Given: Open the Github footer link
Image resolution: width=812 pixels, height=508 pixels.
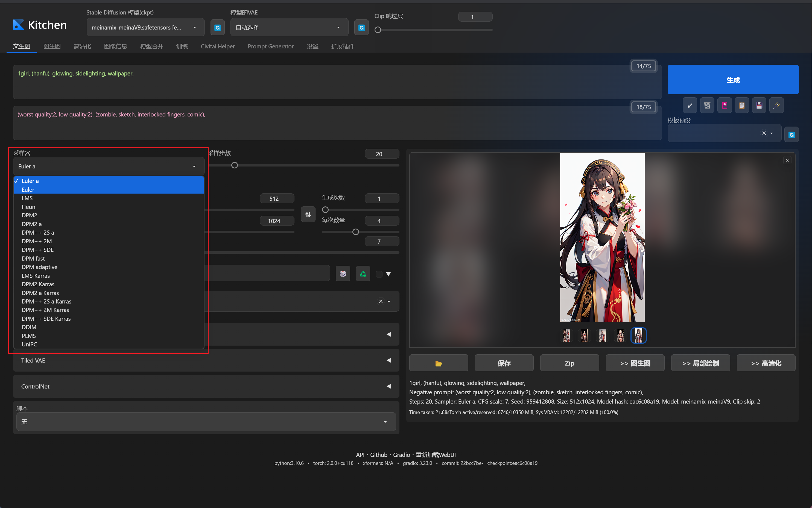Looking at the screenshot, I should [379, 455].
